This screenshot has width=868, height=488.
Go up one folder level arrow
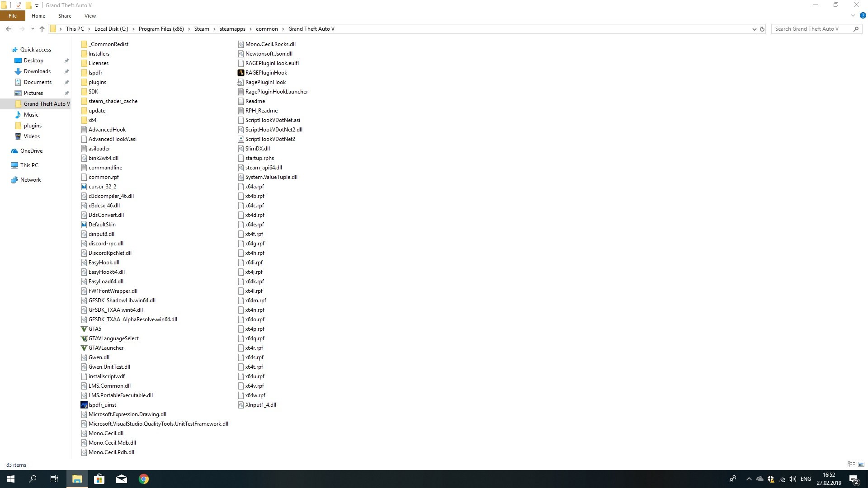(42, 29)
